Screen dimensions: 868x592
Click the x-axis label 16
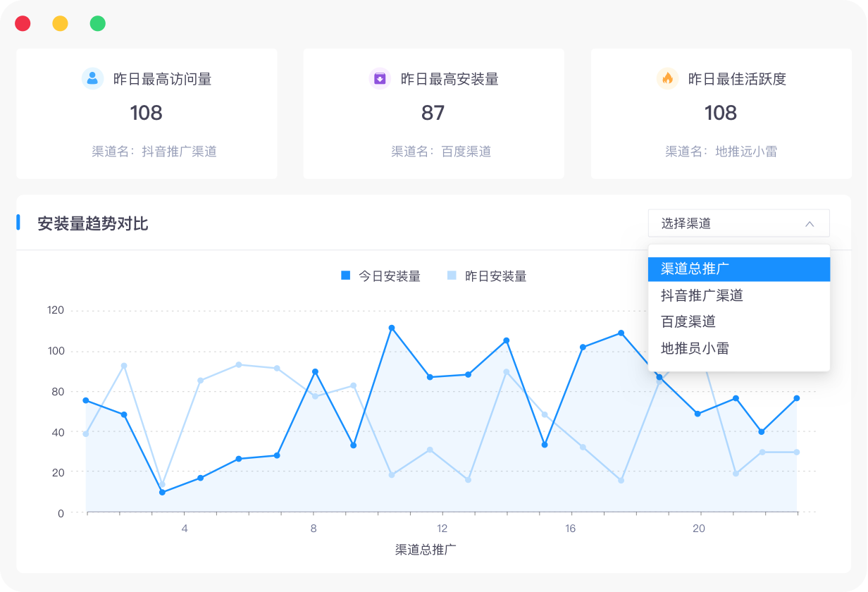click(x=571, y=529)
